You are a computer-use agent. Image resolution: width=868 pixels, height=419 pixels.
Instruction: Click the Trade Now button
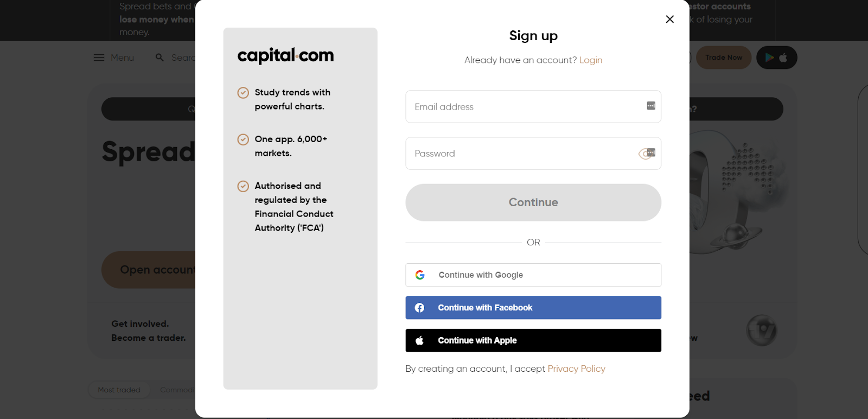[x=724, y=58]
